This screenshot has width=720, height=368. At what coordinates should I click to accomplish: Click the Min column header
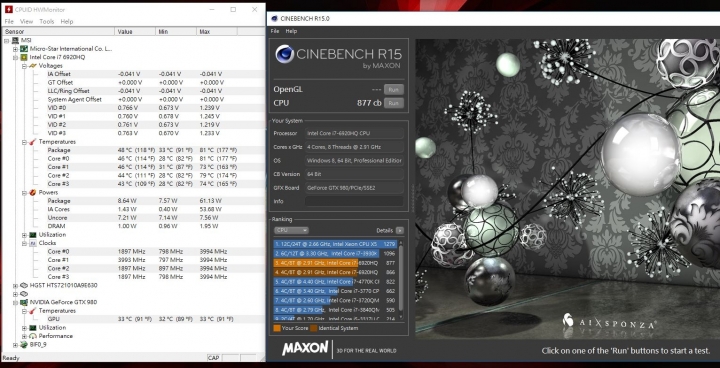(x=176, y=32)
